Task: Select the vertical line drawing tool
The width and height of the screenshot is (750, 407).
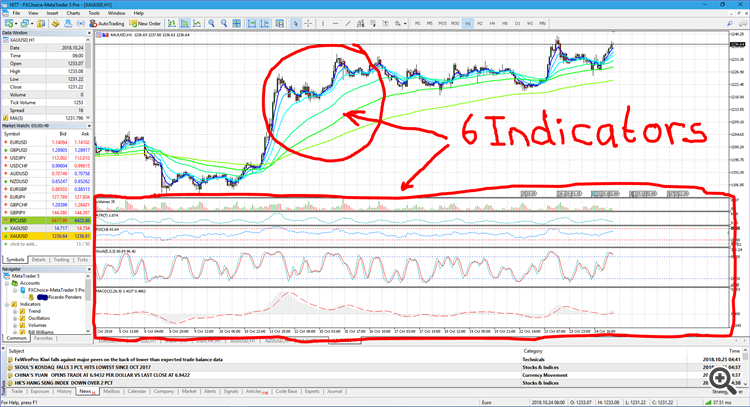Action: (x=323, y=23)
